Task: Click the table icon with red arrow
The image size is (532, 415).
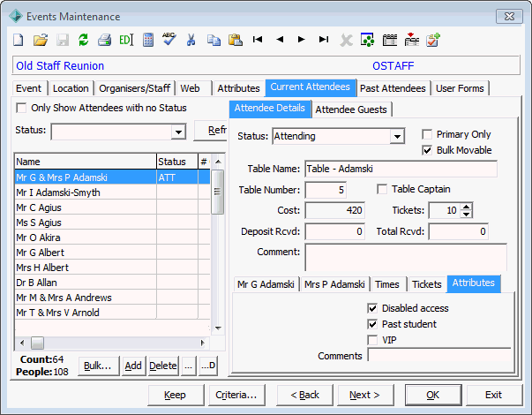Action: click(411, 40)
